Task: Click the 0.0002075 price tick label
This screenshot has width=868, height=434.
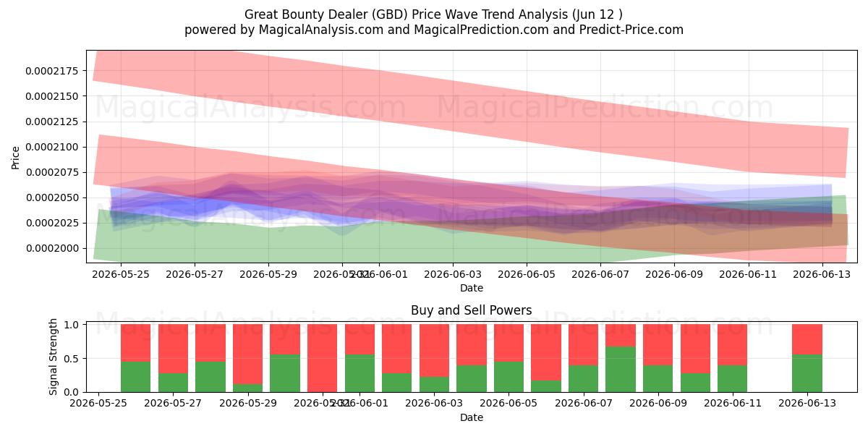Action: tap(53, 172)
